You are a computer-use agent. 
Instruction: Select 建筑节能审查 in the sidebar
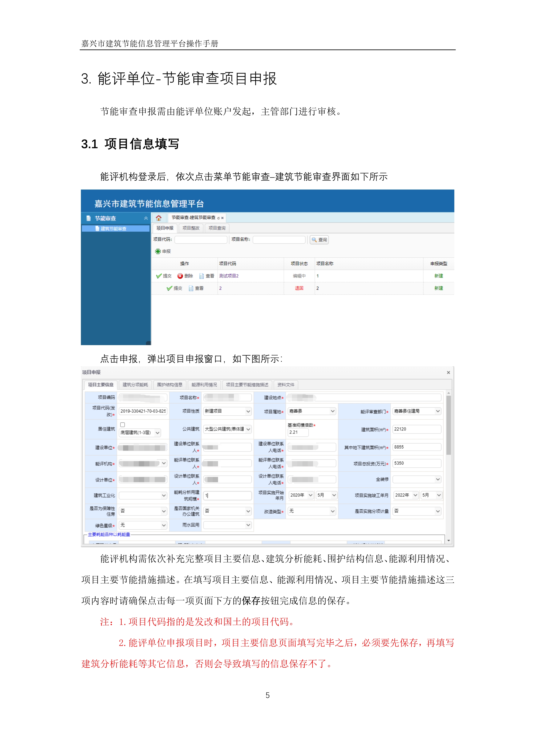(x=116, y=229)
